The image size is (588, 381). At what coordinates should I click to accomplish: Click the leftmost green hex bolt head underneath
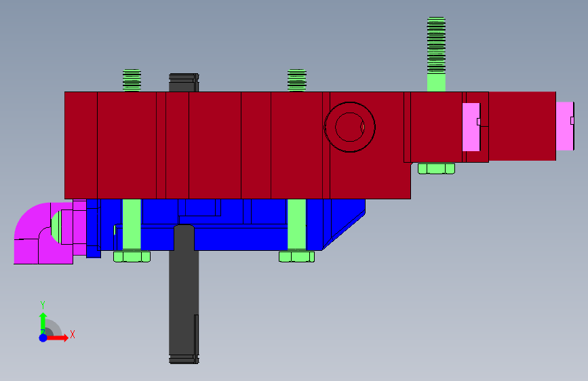click(x=132, y=256)
